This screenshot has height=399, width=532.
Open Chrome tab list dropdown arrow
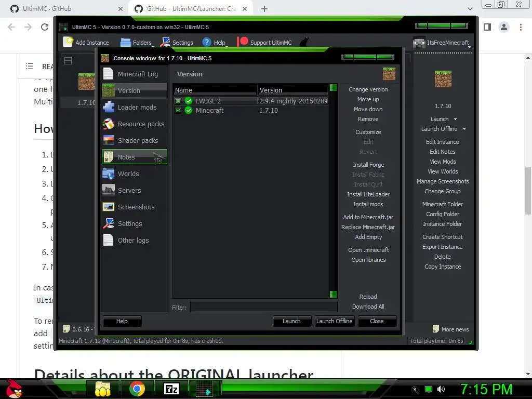click(x=470, y=9)
